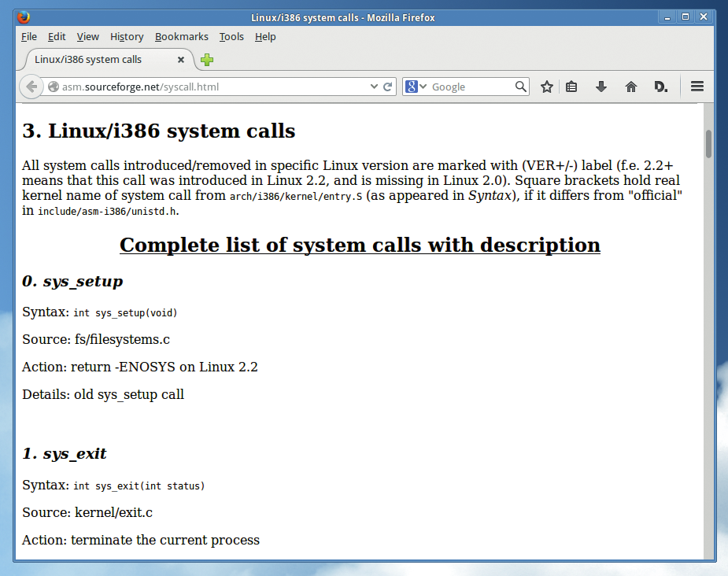Click code text "include/asm-i386/unistd.h"
The height and width of the screenshot is (576, 728).
tap(107, 212)
